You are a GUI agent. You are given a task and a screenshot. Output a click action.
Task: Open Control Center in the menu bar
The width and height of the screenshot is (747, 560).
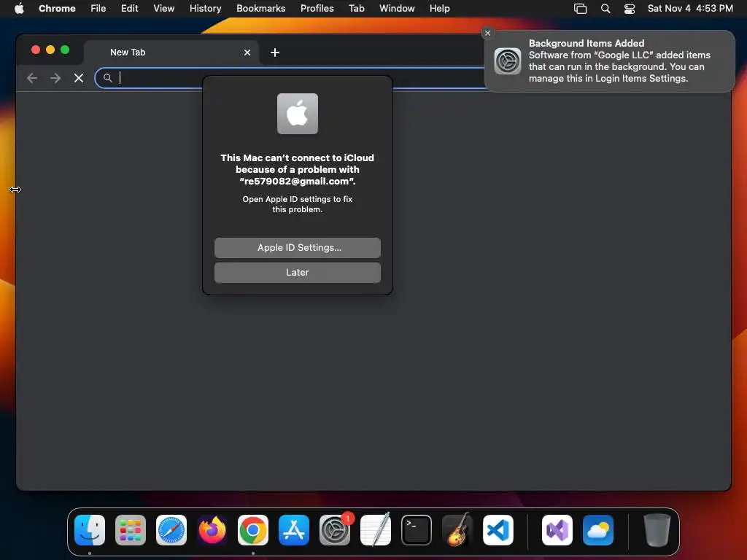tap(630, 9)
